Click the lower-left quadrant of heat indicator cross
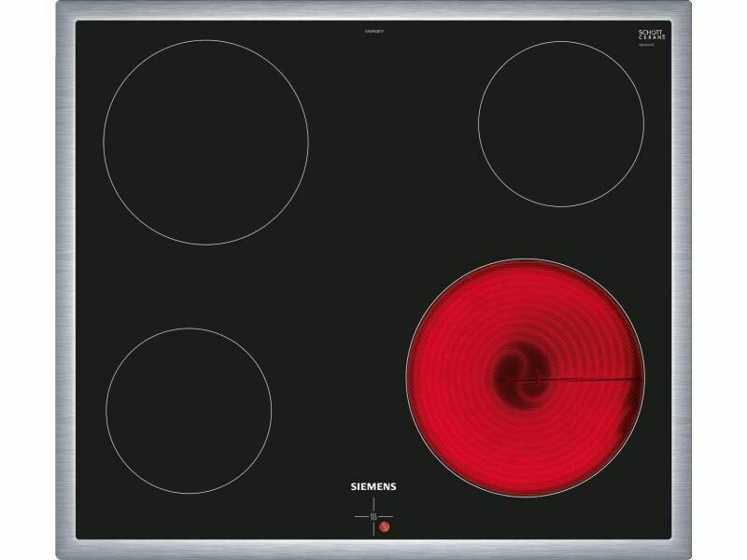Screen dimensions: 747x560 pos(362,525)
